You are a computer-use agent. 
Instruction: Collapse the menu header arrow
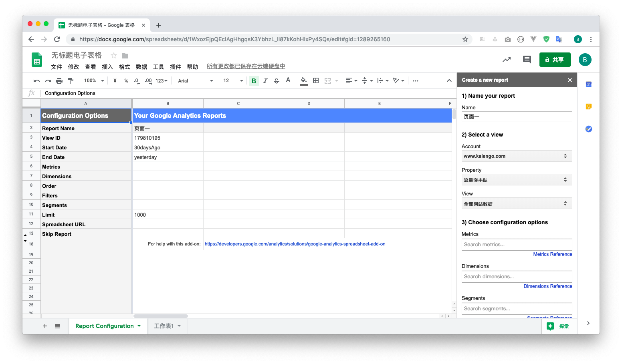click(449, 81)
